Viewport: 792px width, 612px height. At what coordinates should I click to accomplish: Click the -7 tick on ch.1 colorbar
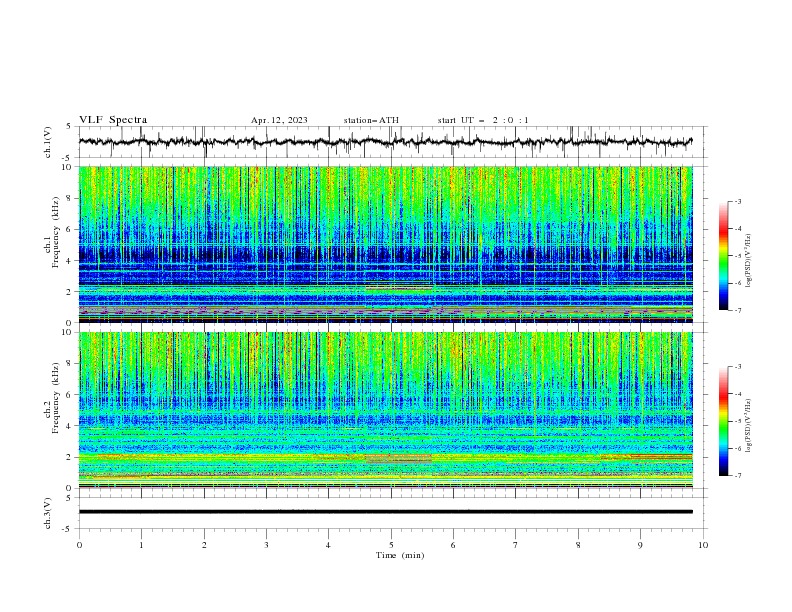click(x=738, y=310)
